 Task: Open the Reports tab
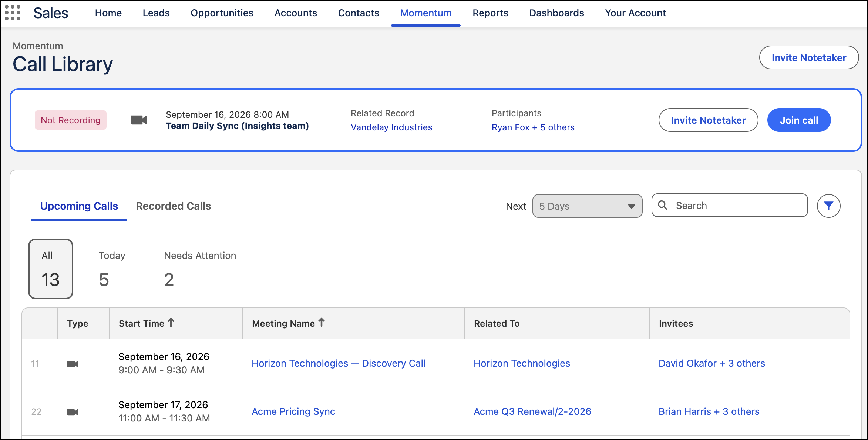pyautogui.click(x=490, y=13)
